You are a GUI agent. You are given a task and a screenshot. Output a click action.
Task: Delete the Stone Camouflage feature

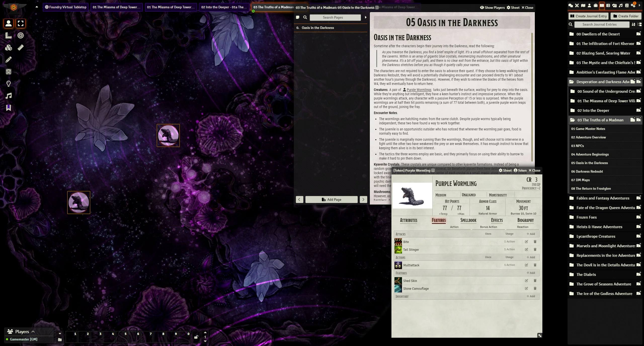coord(535,288)
